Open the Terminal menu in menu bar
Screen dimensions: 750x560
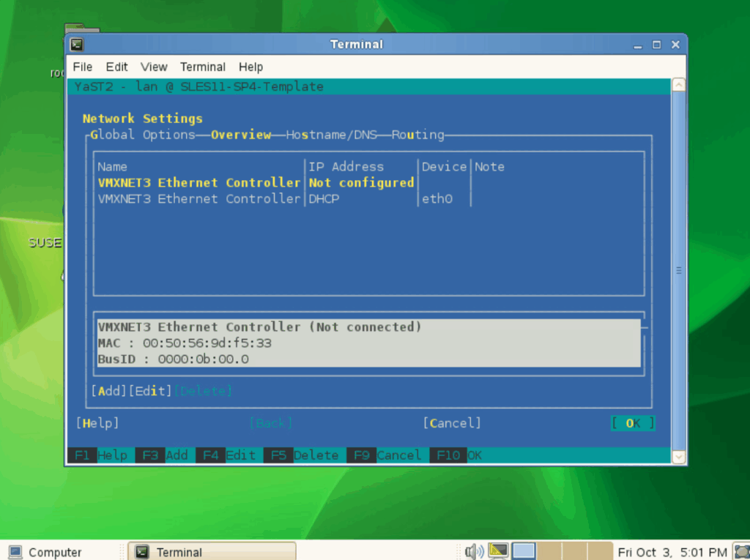pyautogui.click(x=203, y=67)
